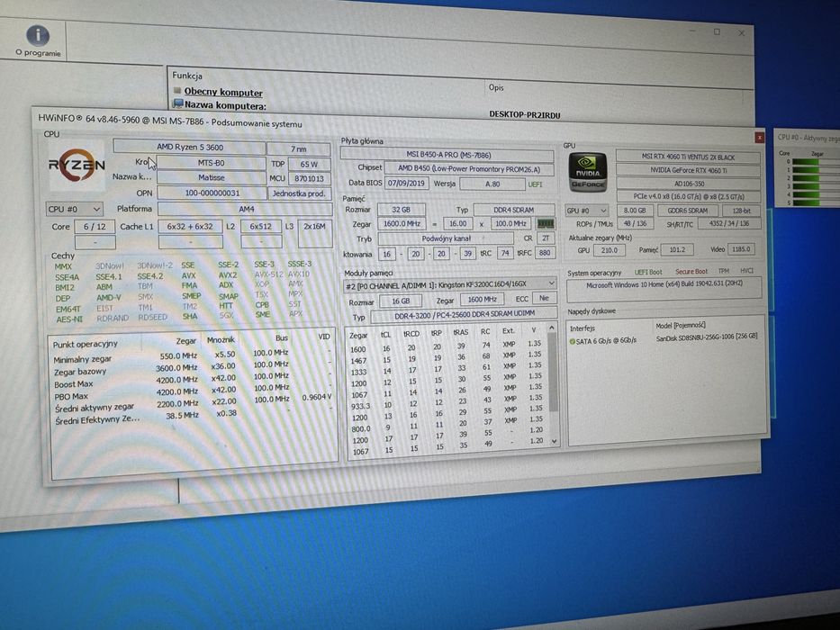Click the 65 W TDP value
Viewport: 840px width, 630px height.
tap(309, 164)
